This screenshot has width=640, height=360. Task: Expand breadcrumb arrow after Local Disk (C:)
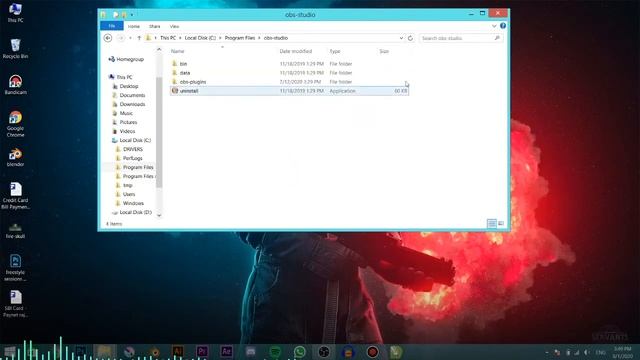point(220,38)
